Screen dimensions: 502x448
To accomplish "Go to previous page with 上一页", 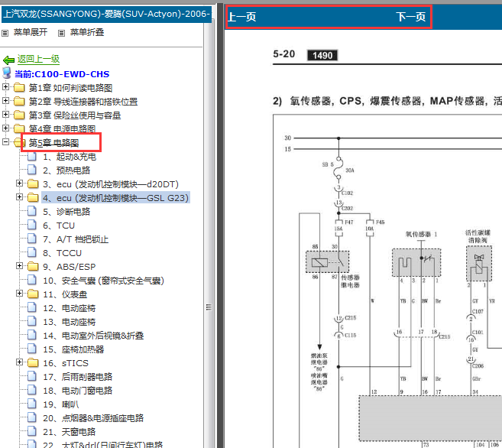I will tap(242, 17).
